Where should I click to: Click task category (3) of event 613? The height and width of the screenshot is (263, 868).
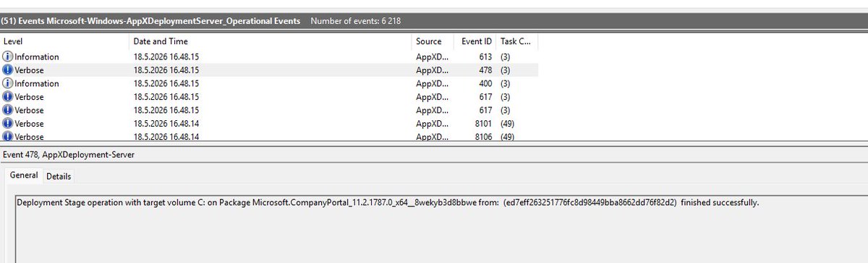(x=505, y=57)
